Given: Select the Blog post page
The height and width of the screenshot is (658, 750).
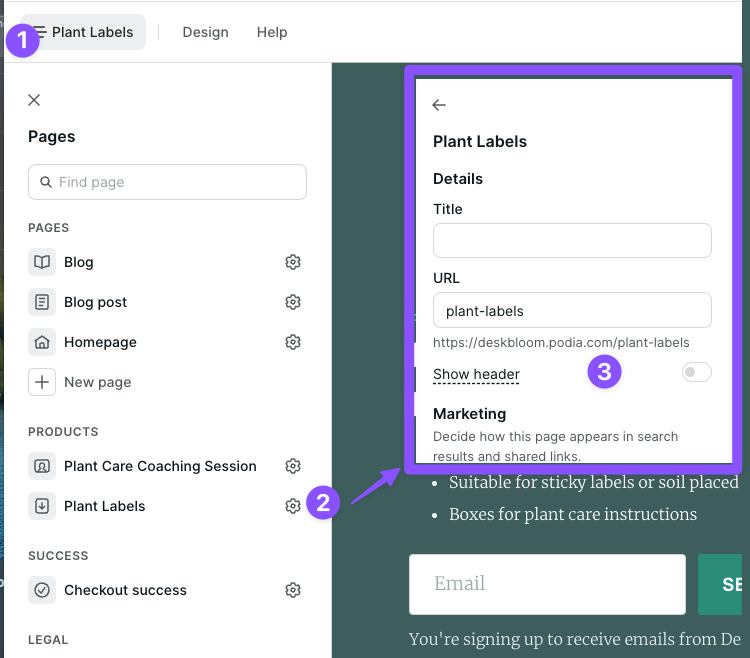Looking at the screenshot, I should pyautogui.click(x=95, y=302).
